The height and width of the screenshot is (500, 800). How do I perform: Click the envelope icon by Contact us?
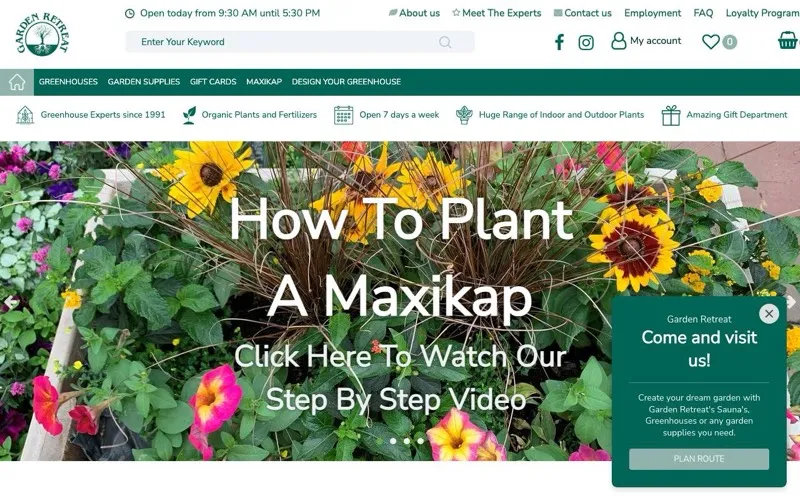coord(558,13)
